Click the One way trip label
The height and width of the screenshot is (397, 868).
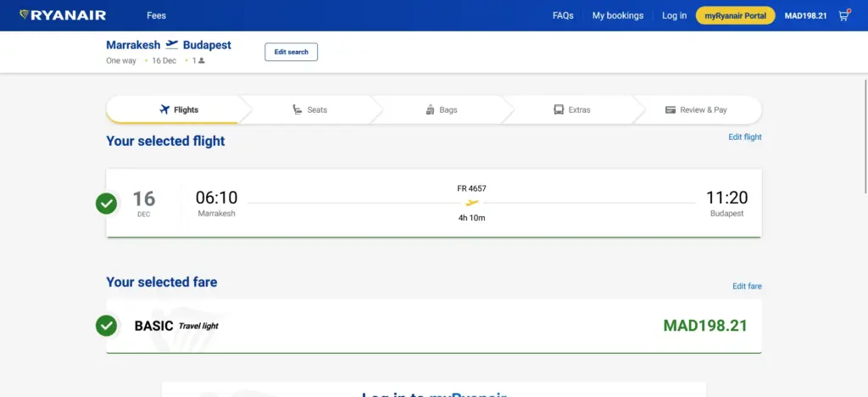click(121, 61)
